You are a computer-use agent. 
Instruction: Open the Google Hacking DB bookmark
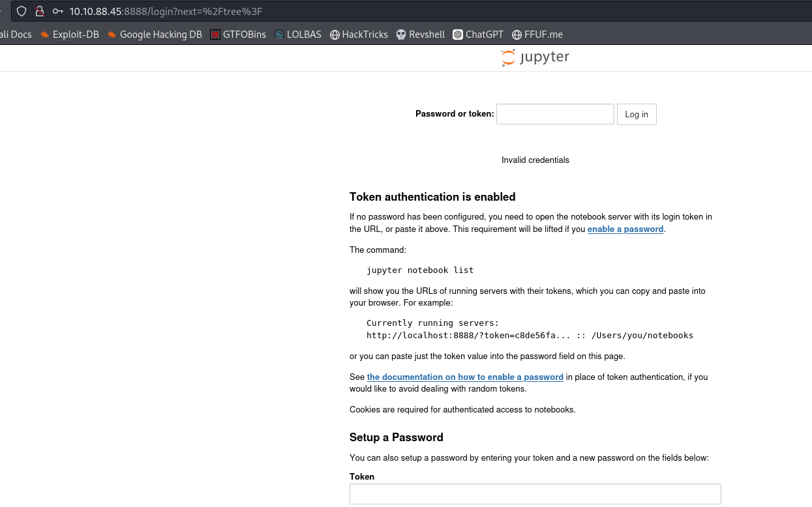click(x=155, y=35)
